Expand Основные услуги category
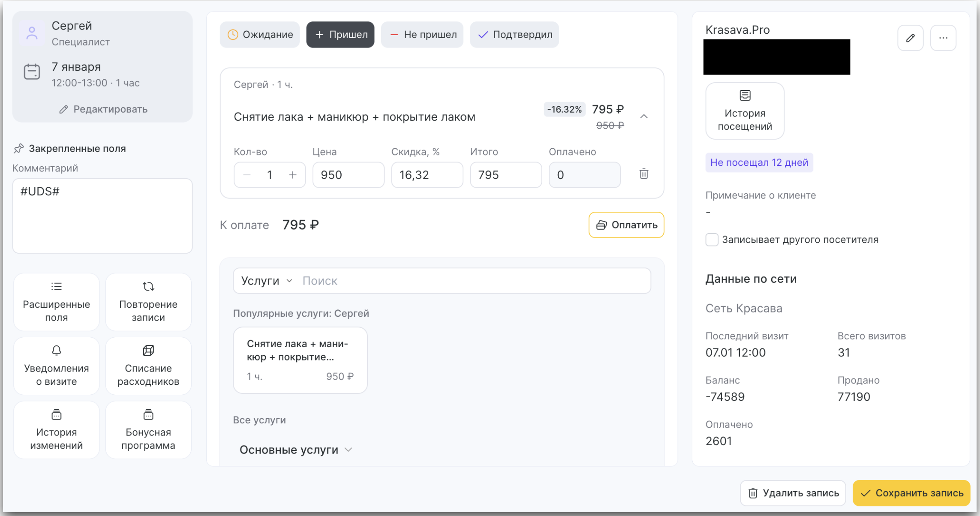Screen dimensions: 980x516 click(296, 450)
